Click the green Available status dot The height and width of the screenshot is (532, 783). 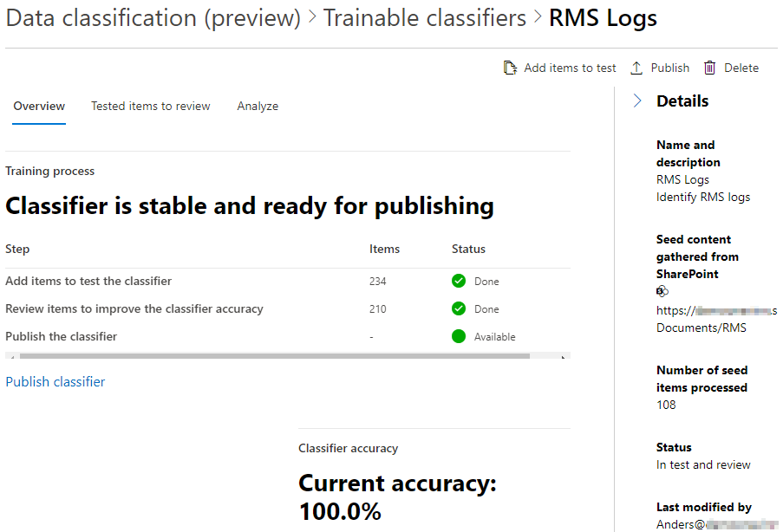click(x=458, y=336)
